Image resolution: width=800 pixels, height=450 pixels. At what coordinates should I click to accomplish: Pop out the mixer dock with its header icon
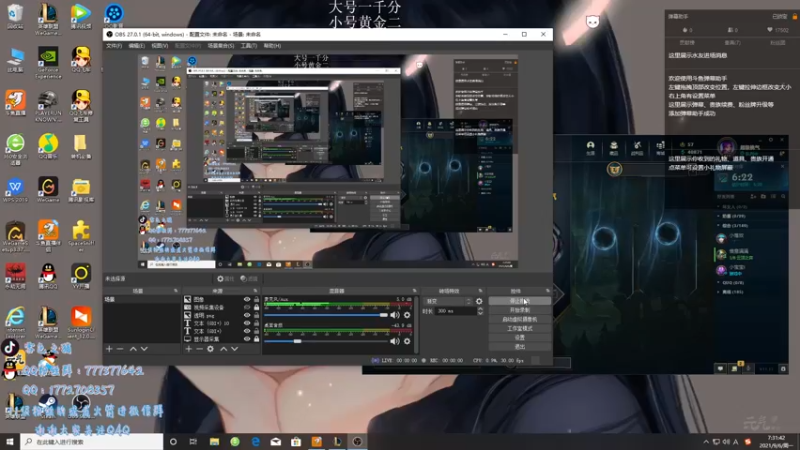(414, 291)
